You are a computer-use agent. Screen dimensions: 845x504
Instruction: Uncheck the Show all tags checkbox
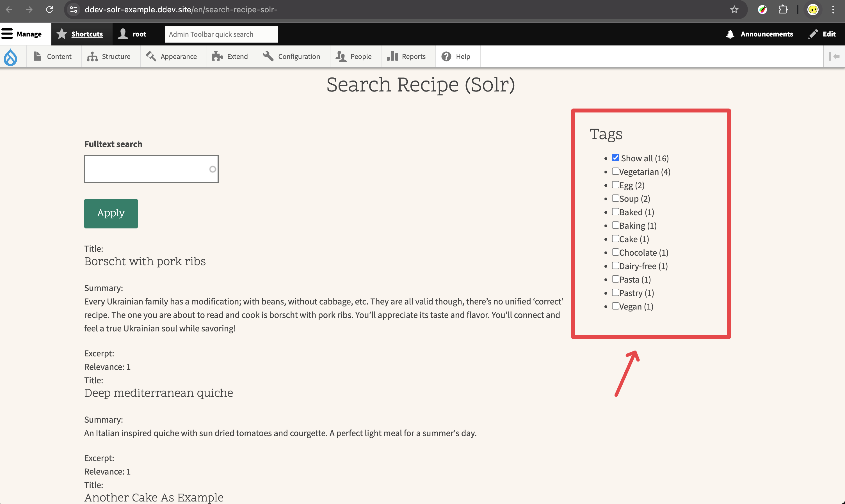615,158
